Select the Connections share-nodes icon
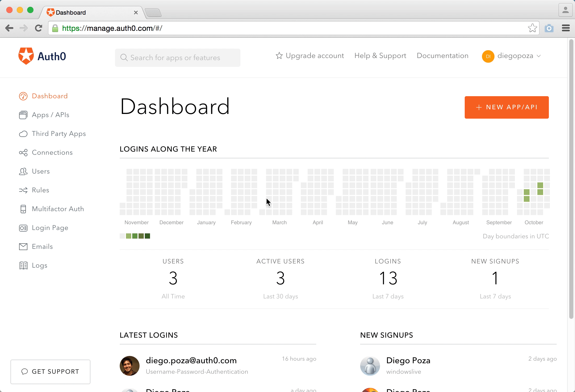This screenshot has height=392, width=575. [23, 153]
